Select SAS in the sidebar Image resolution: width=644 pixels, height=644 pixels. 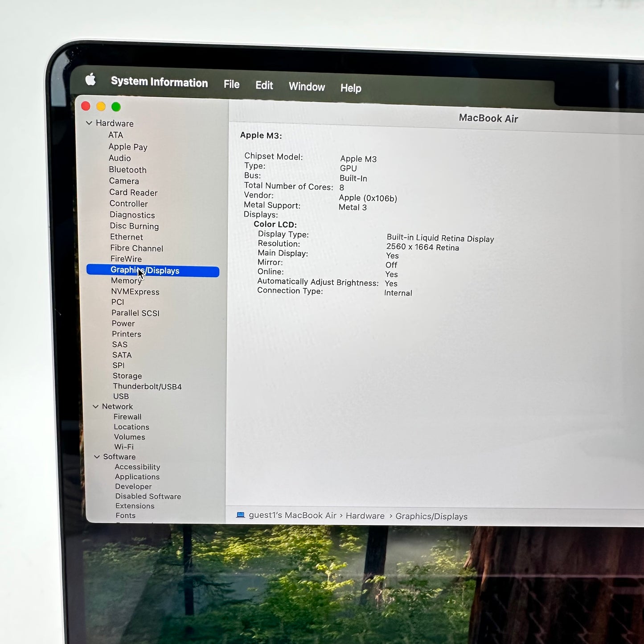[x=120, y=345]
